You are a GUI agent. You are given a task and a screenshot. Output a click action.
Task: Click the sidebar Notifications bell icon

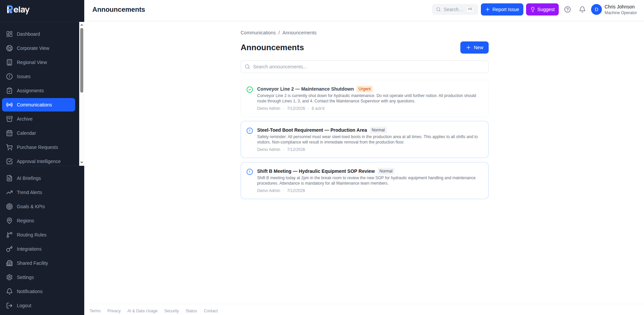tap(9, 291)
